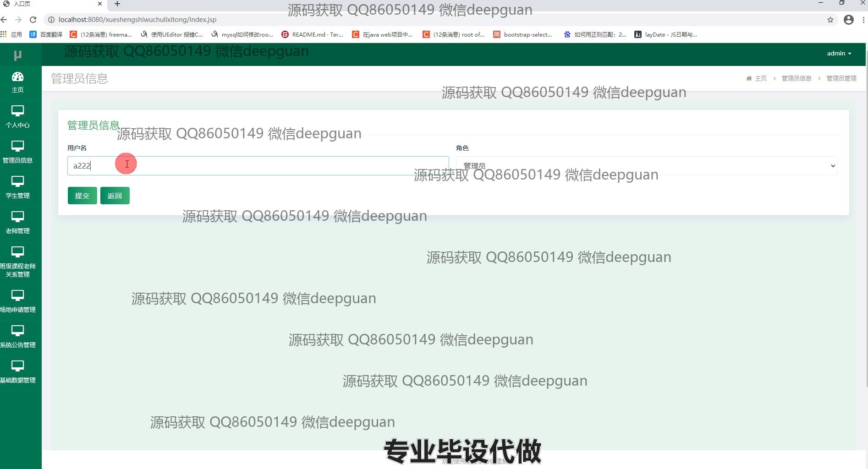Select 管理员信息 in the sidebar menu
This screenshot has width=868, height=469.
17,152
